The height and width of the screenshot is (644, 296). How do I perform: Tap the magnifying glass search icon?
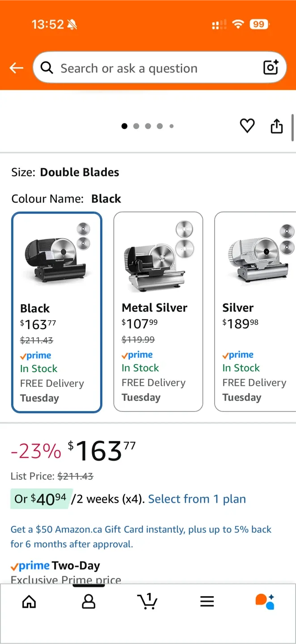coord(47,68)
